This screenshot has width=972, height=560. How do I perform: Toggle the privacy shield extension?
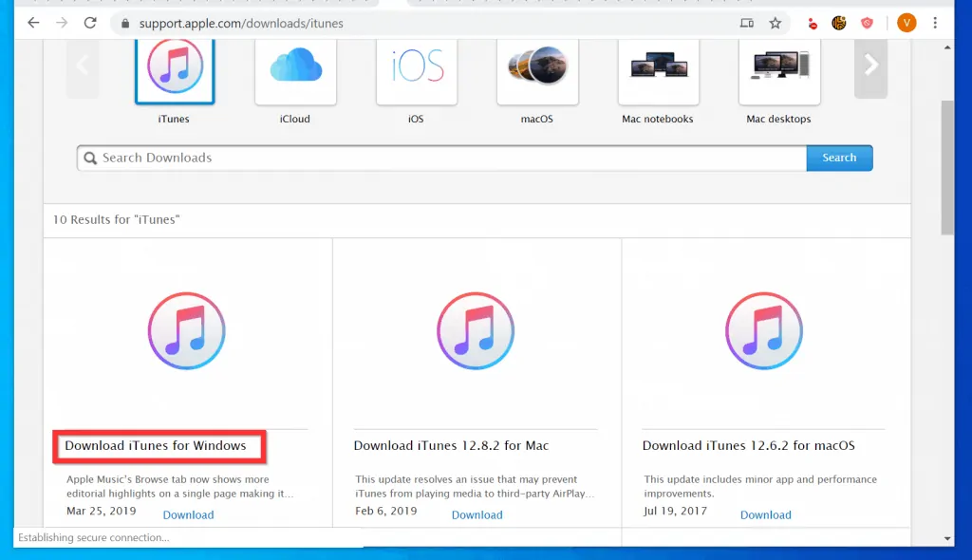click(867, 22)
